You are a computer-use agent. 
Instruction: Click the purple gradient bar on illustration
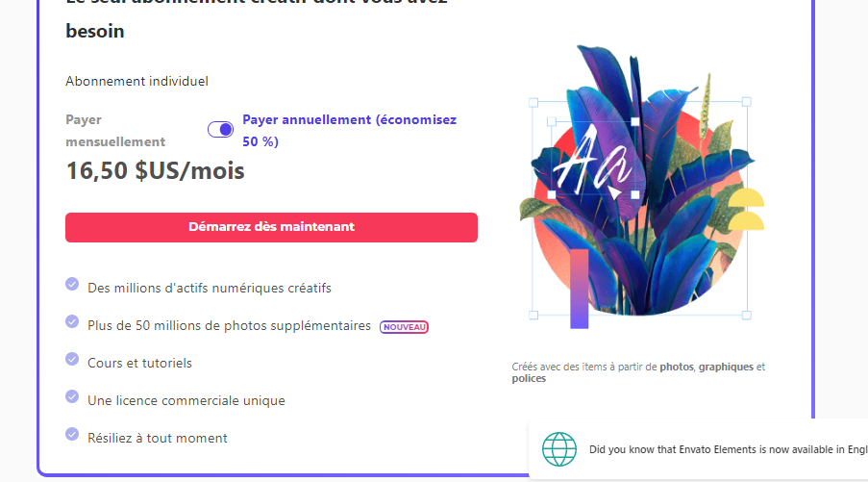point(579,288)
